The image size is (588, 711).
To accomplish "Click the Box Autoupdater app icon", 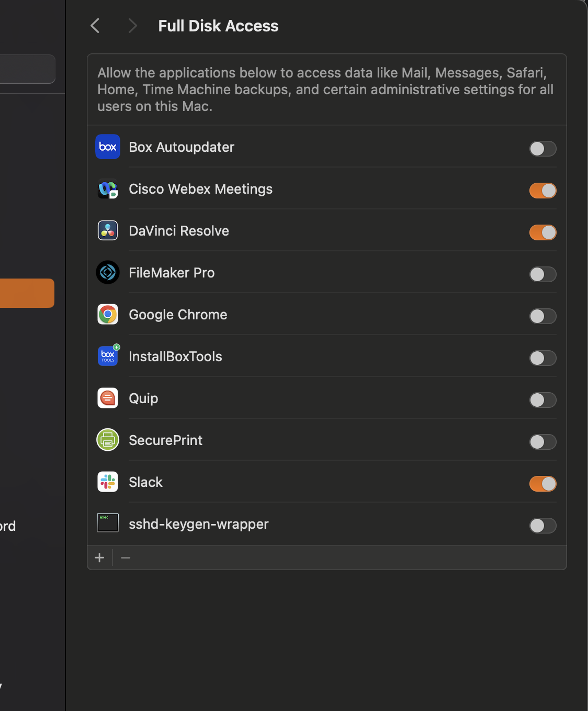I will tap(108, 147).
